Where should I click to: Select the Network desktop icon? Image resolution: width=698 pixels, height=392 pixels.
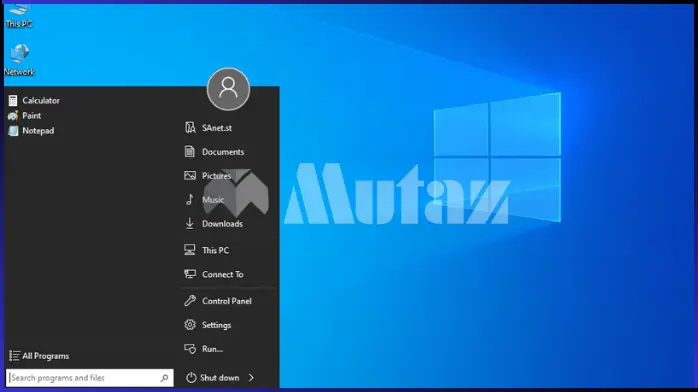(19, 60)
